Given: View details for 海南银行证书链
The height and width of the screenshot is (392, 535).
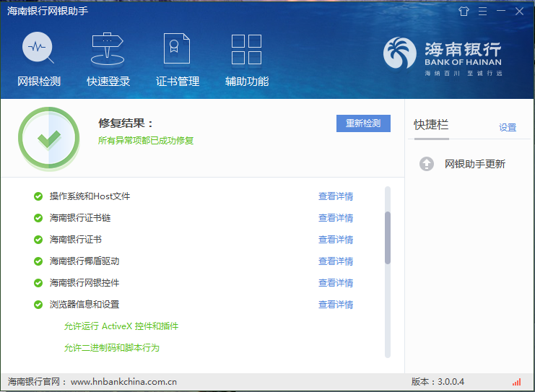Looking at the screenshot, I should tap(336, 218).
